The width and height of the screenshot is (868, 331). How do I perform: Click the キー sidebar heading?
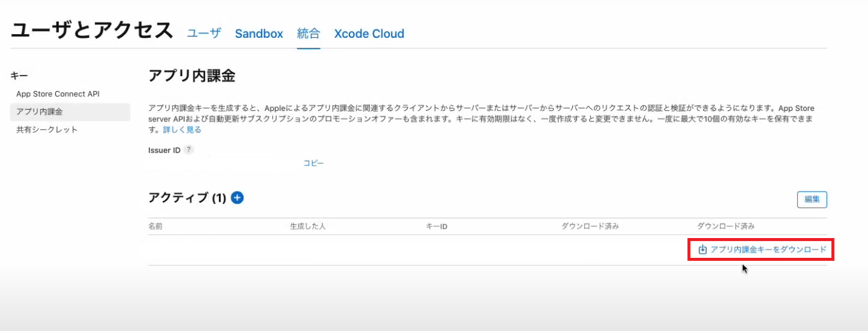[x=19, y=76]
